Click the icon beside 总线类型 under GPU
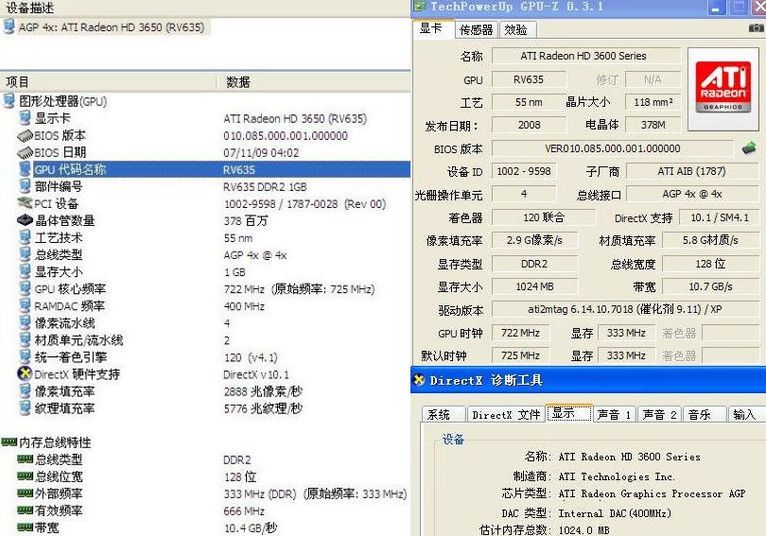766x536 pixels. tap(25, 255)
